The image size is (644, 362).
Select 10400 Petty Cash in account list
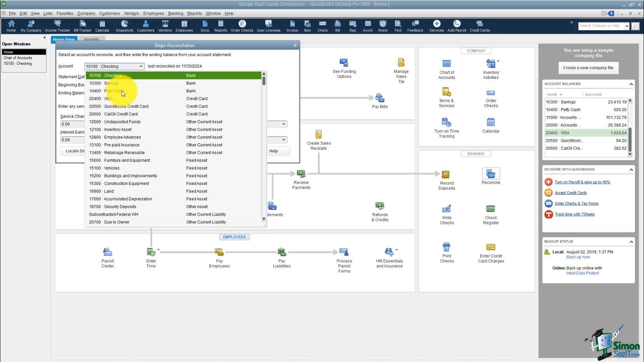tap(173, 91)
